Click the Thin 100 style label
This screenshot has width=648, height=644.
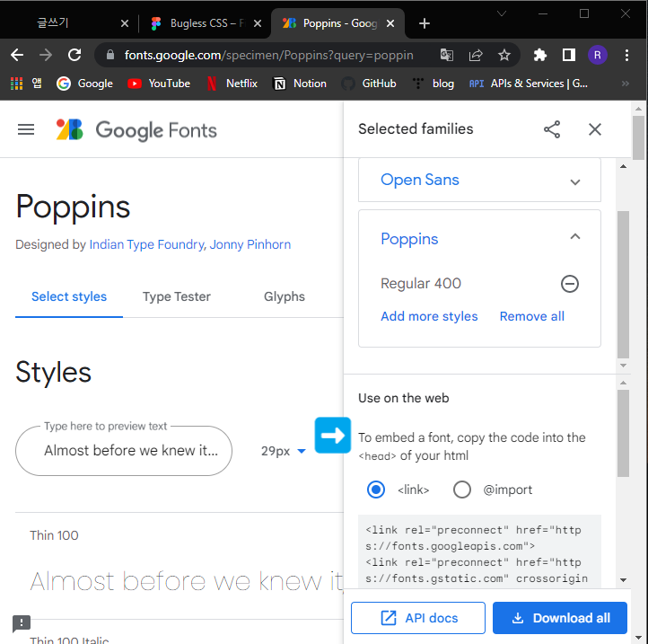tap(54, 535)
